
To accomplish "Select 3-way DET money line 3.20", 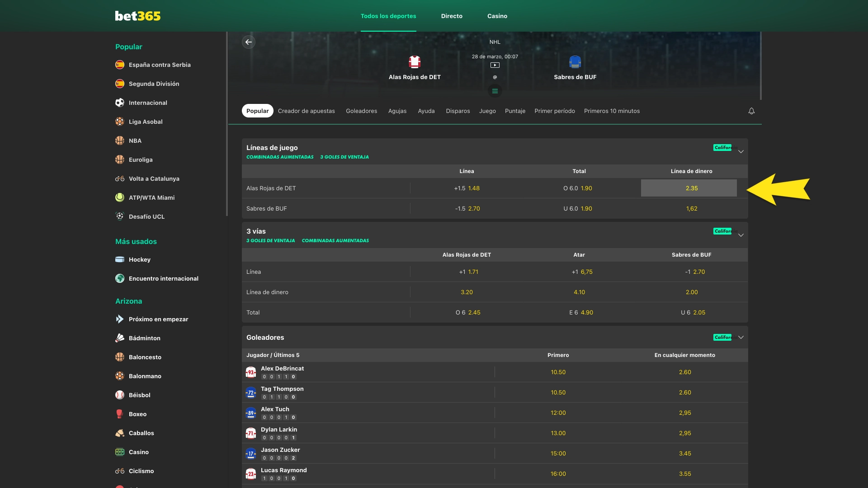I will (467, 292).
